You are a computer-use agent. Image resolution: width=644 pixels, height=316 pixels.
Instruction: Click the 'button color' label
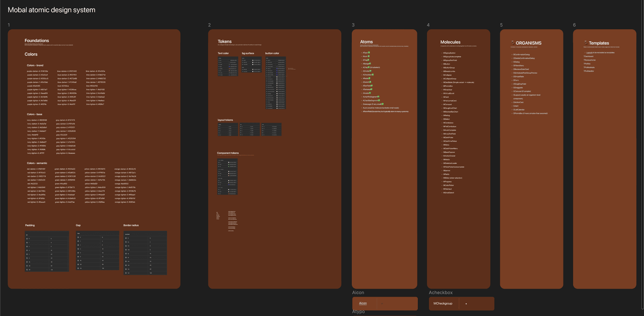272,53
